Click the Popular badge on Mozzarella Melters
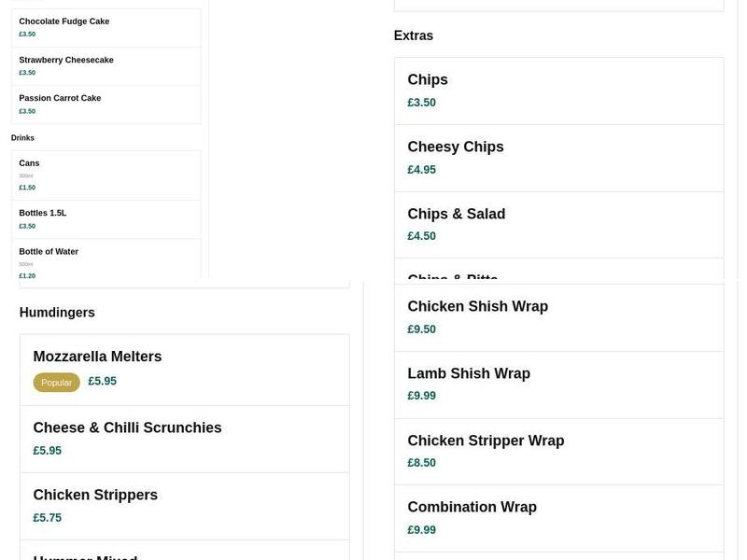This screenshot has width=747, height=560. click(x=57, y=382)
